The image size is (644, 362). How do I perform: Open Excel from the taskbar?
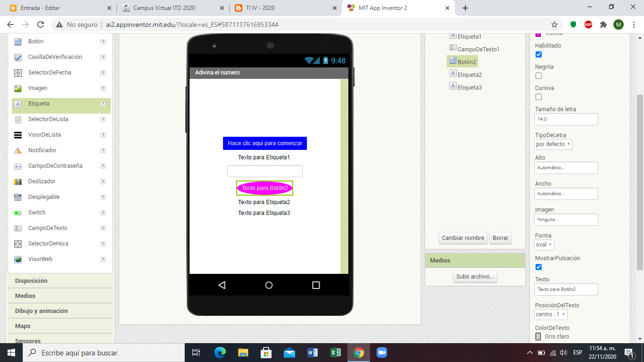pos(335,353)
